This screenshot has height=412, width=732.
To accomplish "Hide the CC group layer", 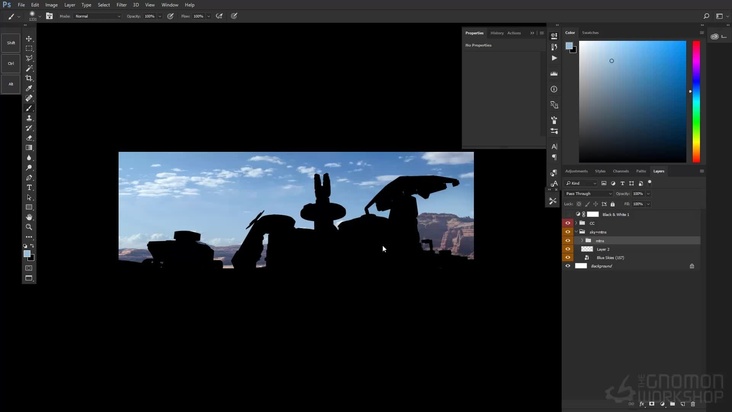I will (568, 223).
